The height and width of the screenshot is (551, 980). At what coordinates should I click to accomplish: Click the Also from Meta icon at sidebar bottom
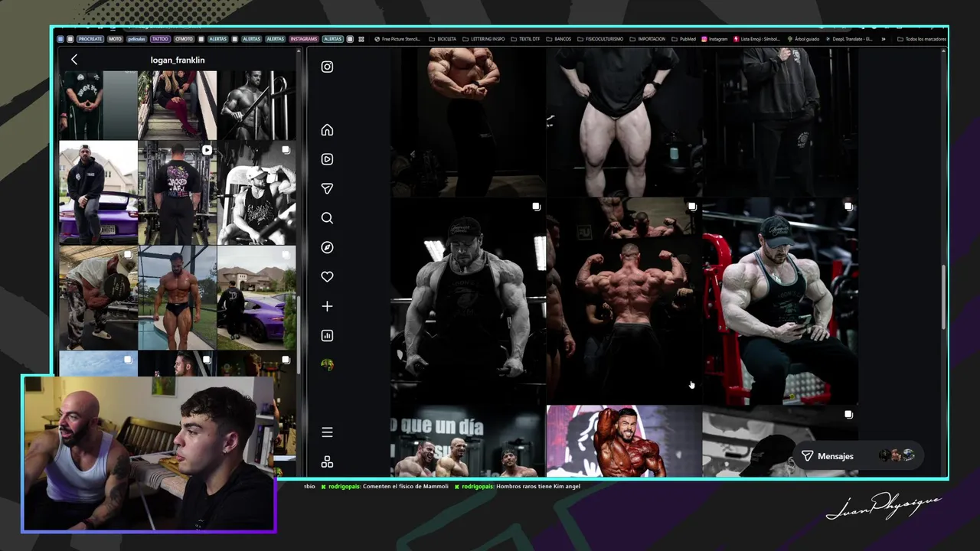(327, 462)
